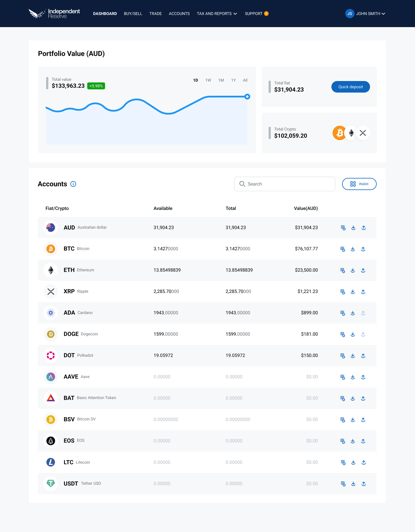The image size is (415, 532).
Task: Expand the John Smith user menu
Action: [371, 14]
